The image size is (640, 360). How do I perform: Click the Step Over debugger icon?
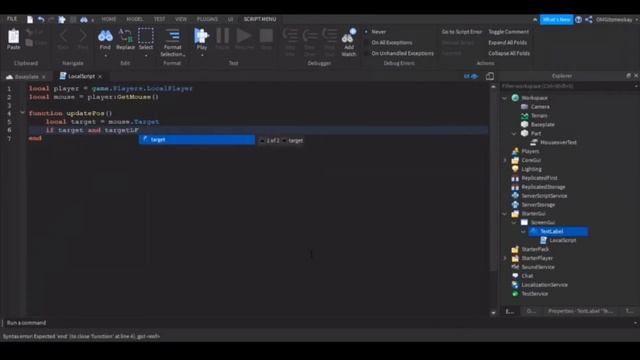coord(310,36)
